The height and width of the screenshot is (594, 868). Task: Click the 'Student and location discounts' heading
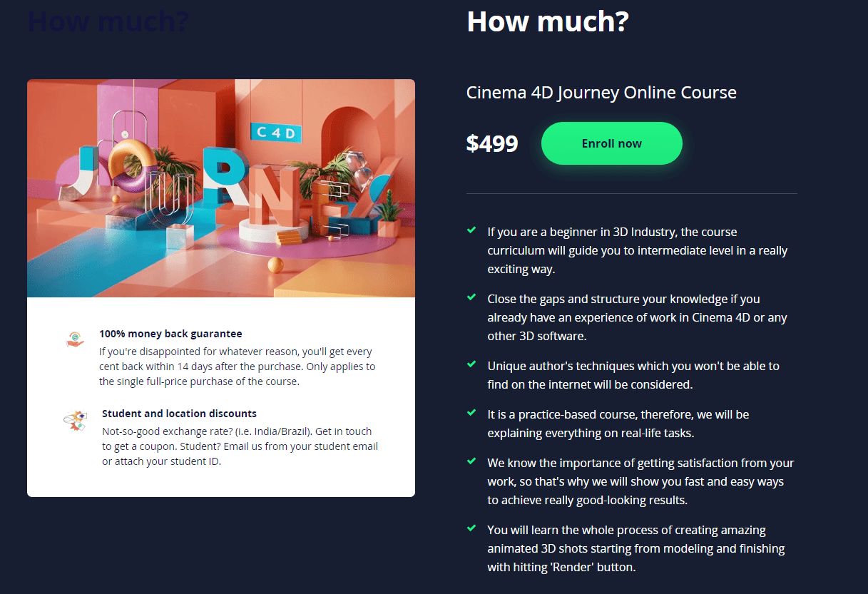coord(179,413)
